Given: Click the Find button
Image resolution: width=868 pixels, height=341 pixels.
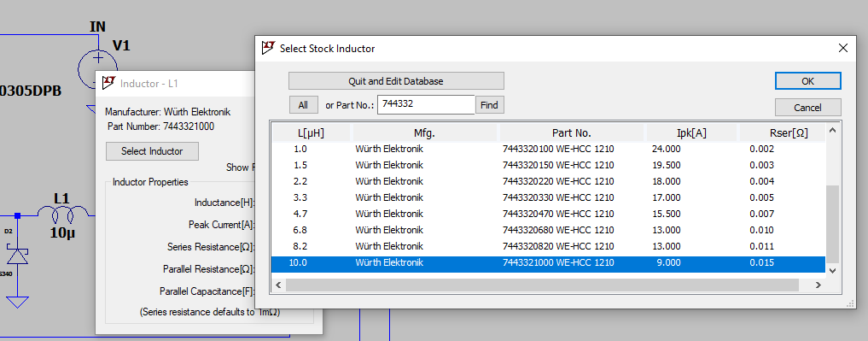Looking at the screenshot, I should click(489, 105).
